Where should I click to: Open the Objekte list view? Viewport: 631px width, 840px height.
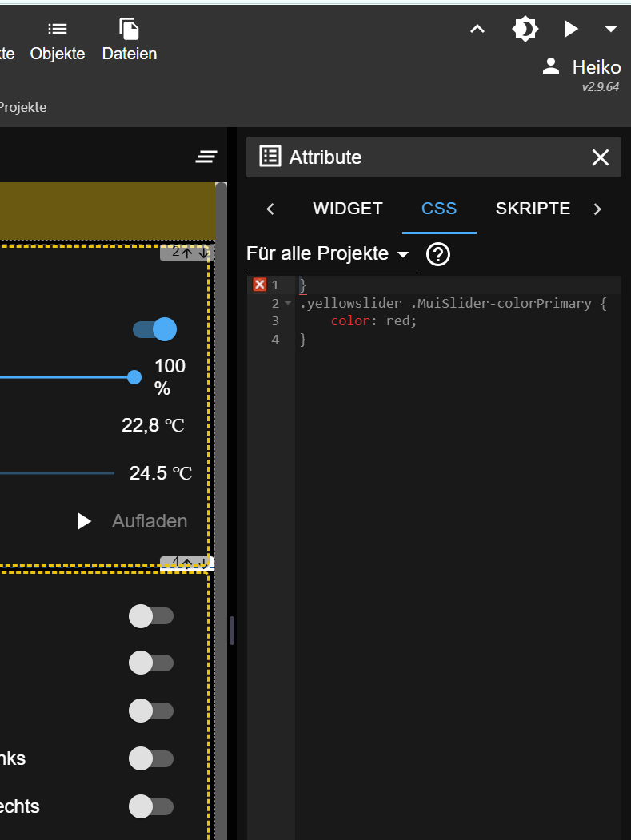[x=58, y=41]
